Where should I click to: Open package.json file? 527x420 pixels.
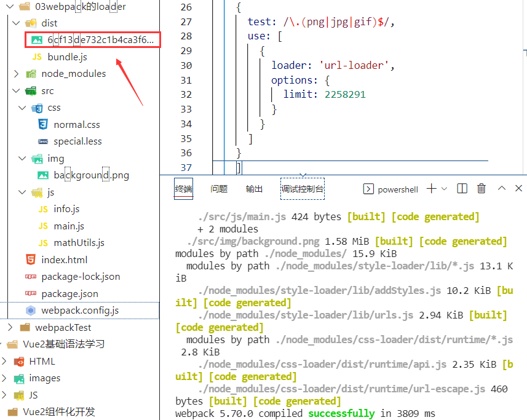coord(70,294)
